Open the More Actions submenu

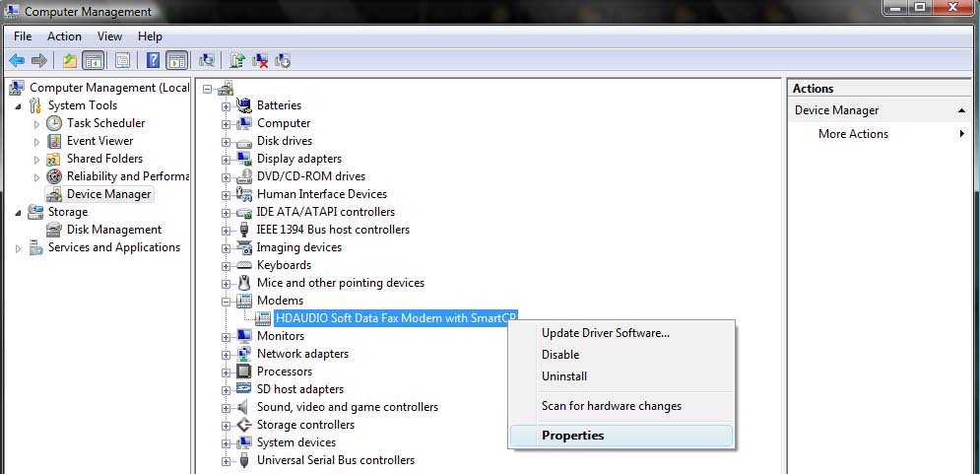click(853, 134)
